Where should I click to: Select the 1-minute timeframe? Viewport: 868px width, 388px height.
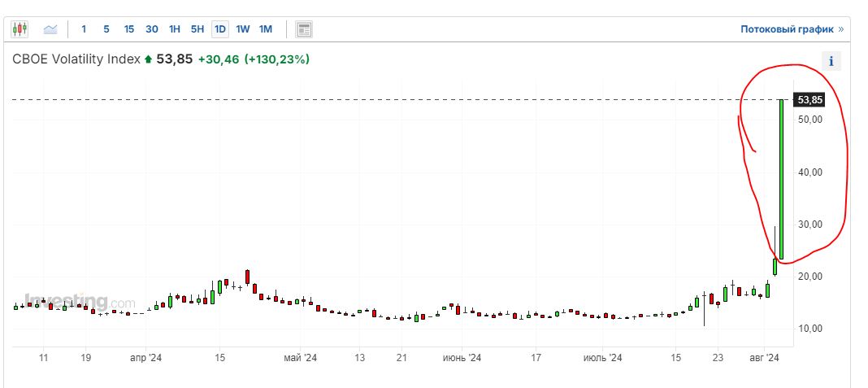84,29
